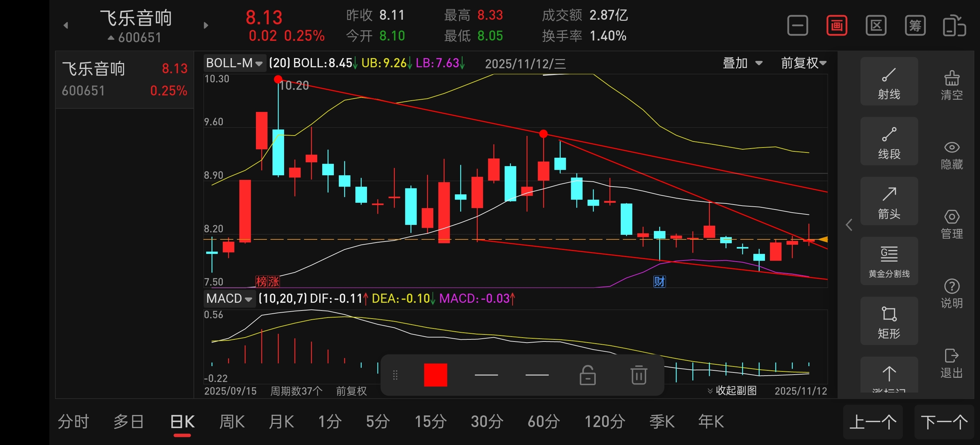Image resolution: width=980 pixels, height=445 pixels.
Task: Select the golden ratio (黄金分割线) tool
Action: (889, 261)
